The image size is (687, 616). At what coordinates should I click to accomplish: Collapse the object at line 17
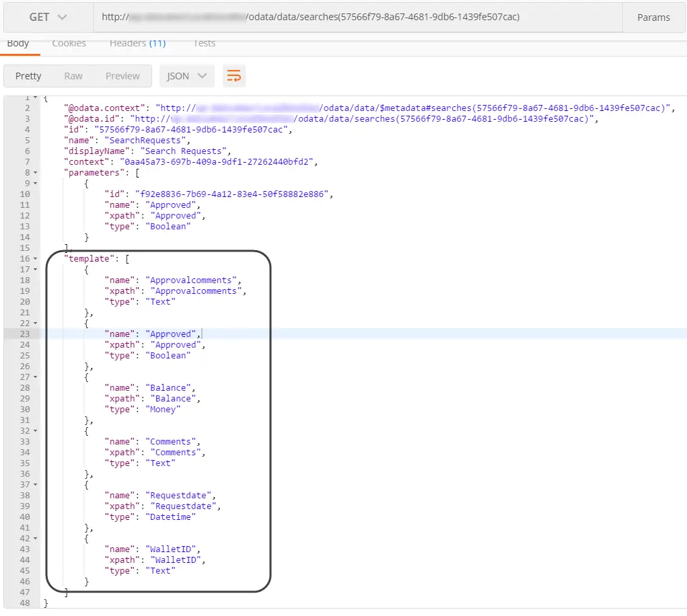[36, 270]
